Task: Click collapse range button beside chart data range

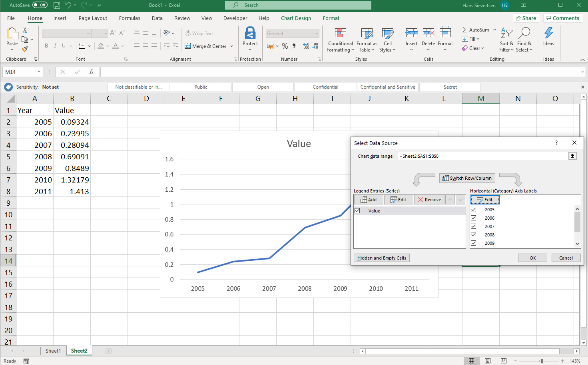Action: (x=572, y=156)
